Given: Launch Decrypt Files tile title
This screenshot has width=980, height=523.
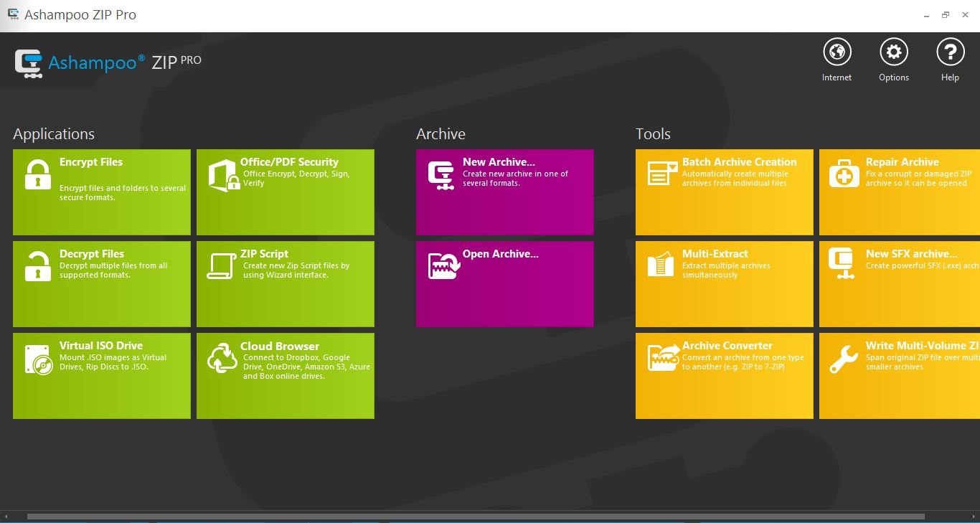Looking at the screenshot, I should pos(92,254).
